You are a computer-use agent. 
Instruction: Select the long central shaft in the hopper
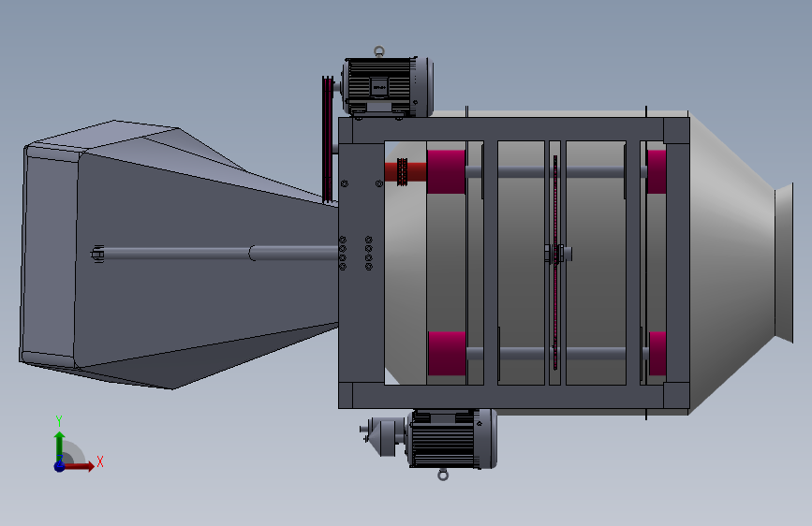(216, 254)
